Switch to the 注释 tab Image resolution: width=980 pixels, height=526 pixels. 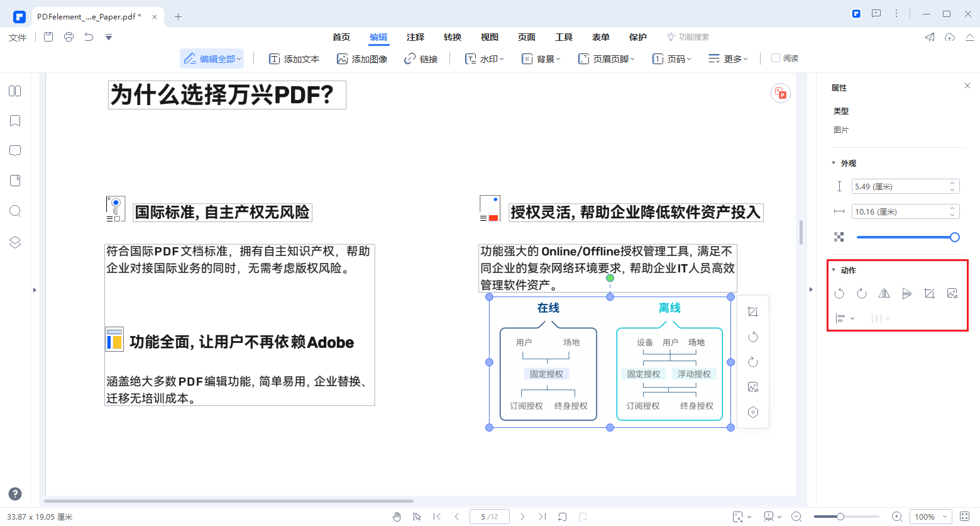(415, 36)
